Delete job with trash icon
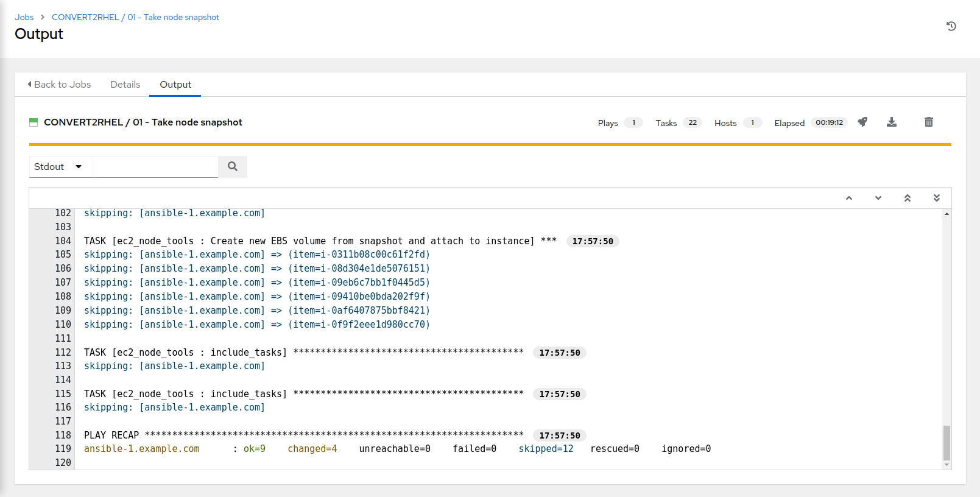This screenshot has height=497, width=980. 929,122
